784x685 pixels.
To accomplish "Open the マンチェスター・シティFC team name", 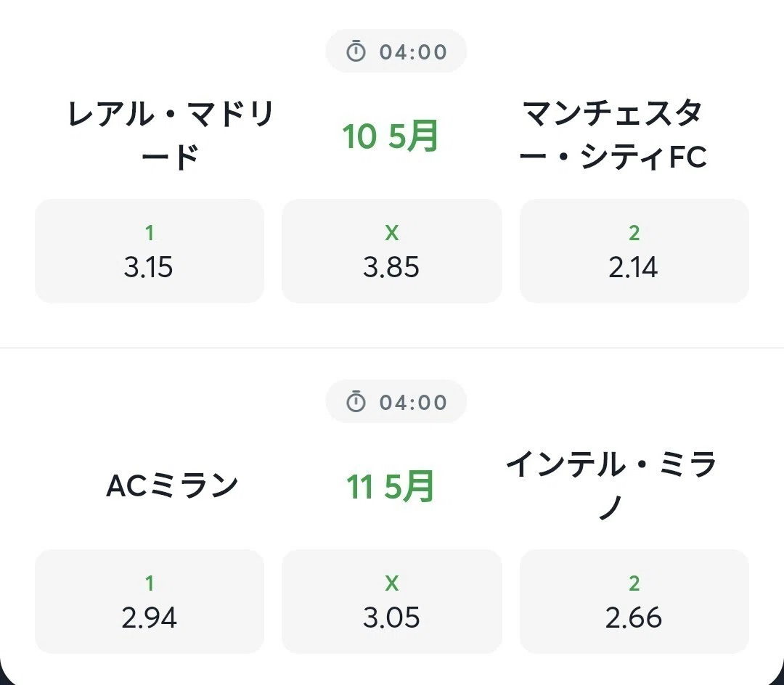I will (613, 135).
